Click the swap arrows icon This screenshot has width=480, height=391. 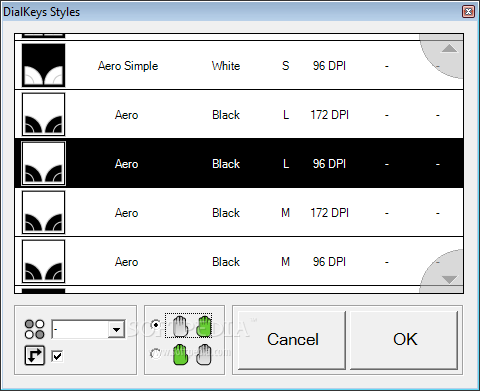pyautogui.click(x=35, y=355)
